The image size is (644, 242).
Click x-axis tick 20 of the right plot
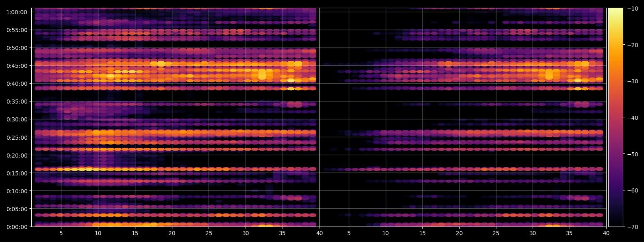[459, 233]
